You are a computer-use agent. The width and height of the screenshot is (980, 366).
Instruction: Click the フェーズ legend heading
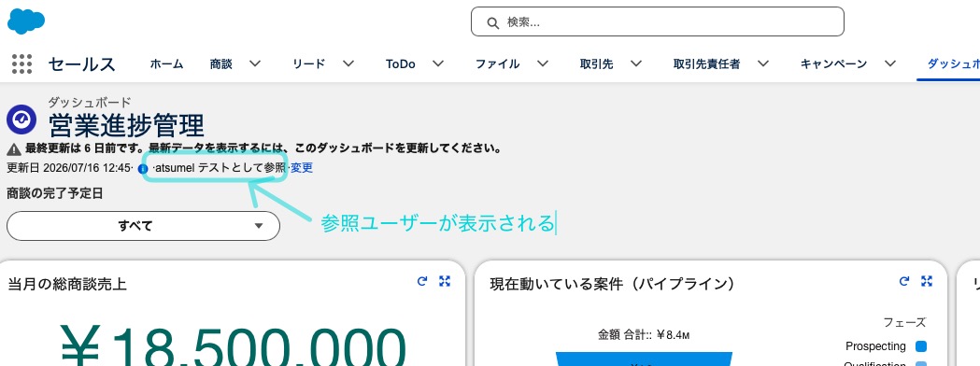[x=904, y=323]
